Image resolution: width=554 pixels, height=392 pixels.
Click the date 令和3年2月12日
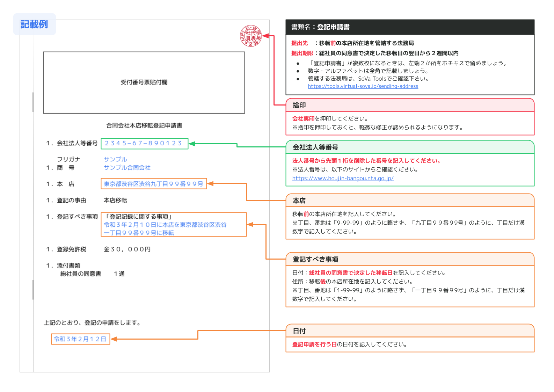pos(80,339)
